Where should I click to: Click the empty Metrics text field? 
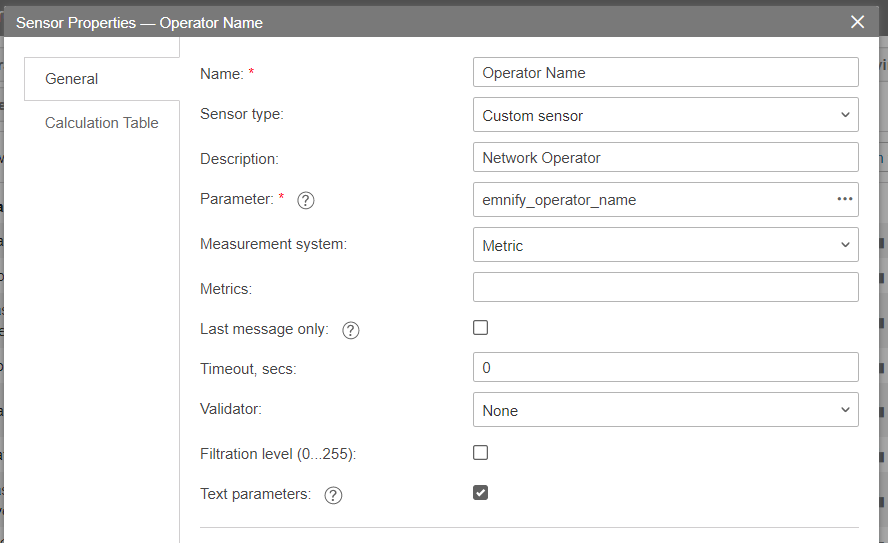[x=665, y=288]
